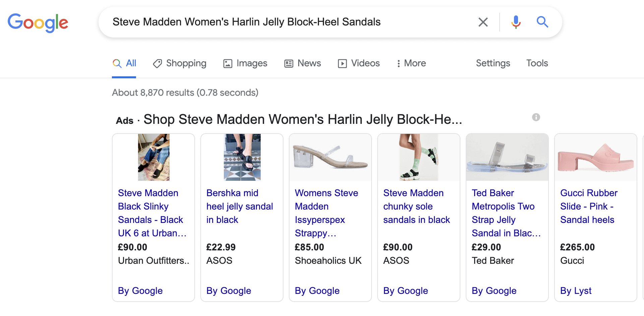Open the ads info icon
The width and height of the screenshot is (644, 316).
pyautogui.click(x=536, y=117)
